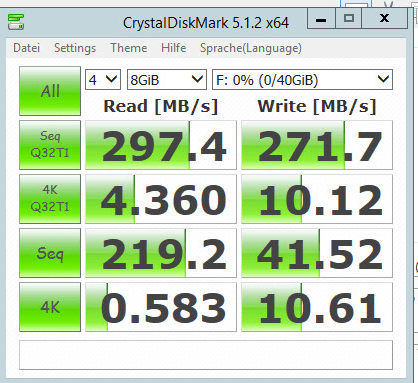This screenshot has height=383, width=418.
Task: Select the 4K write result 10.61
Action: (317, 307)
